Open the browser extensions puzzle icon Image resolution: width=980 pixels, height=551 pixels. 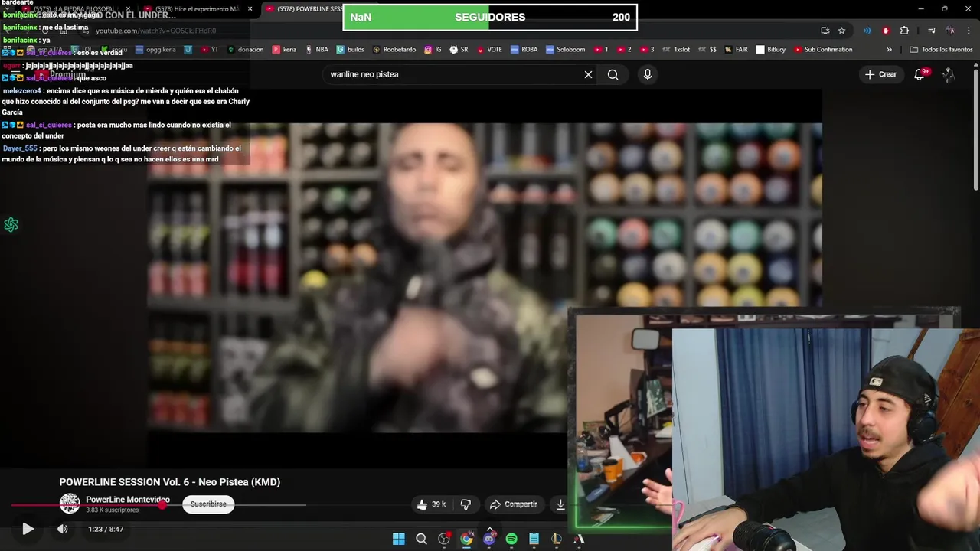tap(904, 31)
